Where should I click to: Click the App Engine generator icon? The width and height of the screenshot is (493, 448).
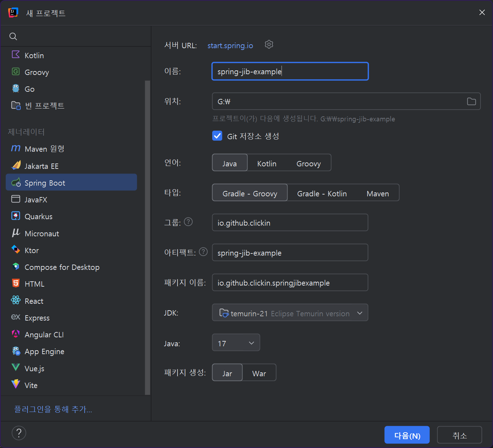tap(16, 351)
